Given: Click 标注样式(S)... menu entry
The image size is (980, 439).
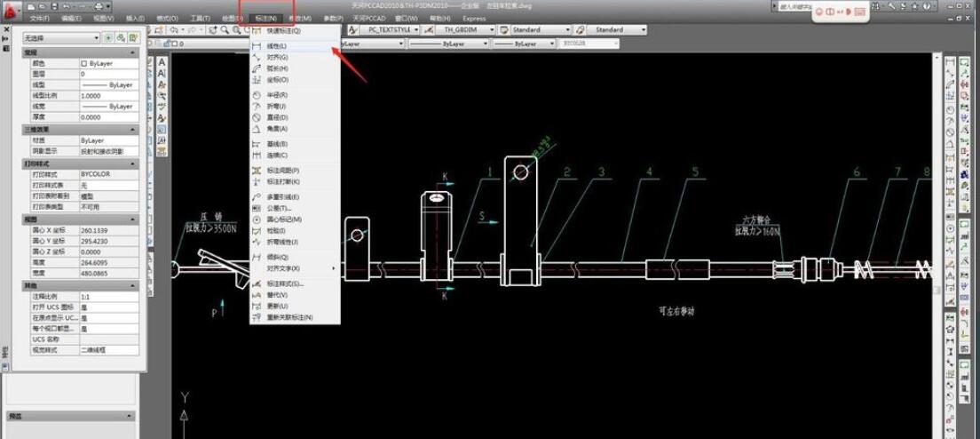Looking at the screenshot, I should [x=285, y=283].
